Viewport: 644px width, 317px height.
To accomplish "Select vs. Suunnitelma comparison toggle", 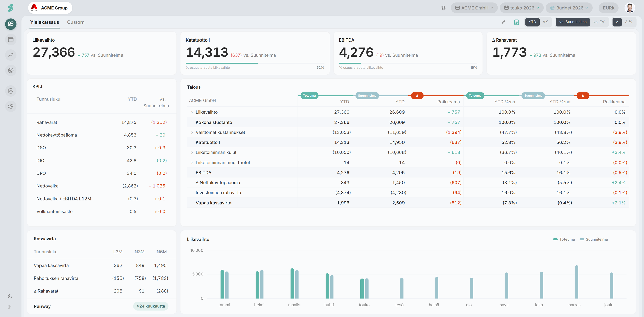I will 573,22.
